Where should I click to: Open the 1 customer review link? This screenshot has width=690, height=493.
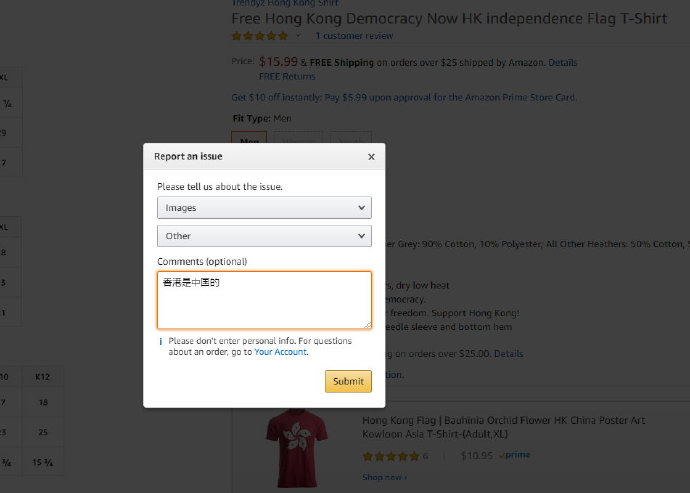(354, 36)
